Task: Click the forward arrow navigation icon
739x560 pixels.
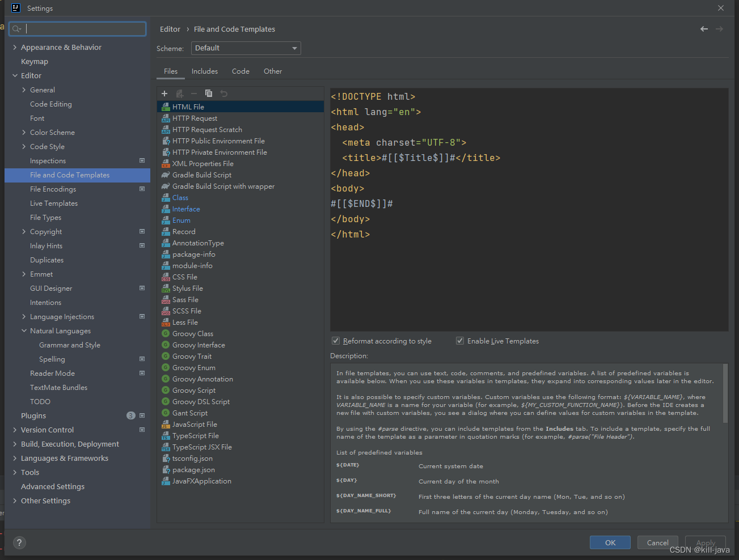Action: pyautogui.click(x=719, y=29)
